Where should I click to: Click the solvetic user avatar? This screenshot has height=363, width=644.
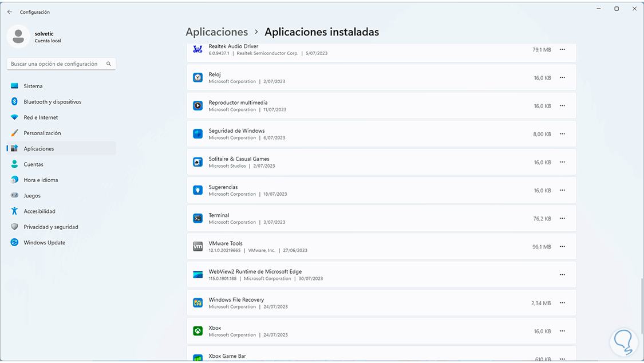(x=18, y=36)
